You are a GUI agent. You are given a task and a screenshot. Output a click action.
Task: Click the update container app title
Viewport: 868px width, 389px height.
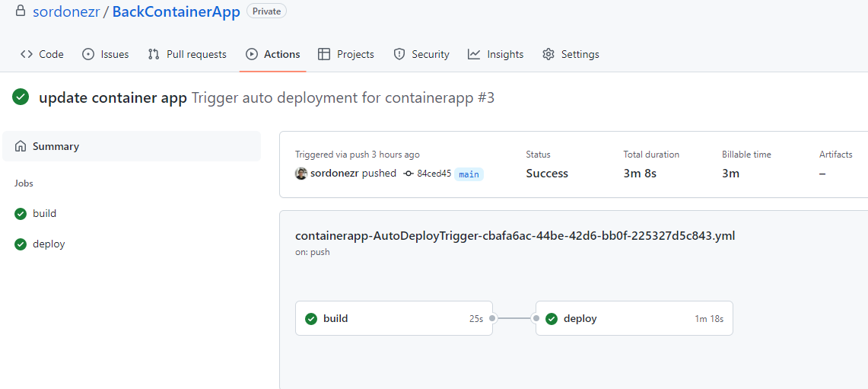coord(113,99)
